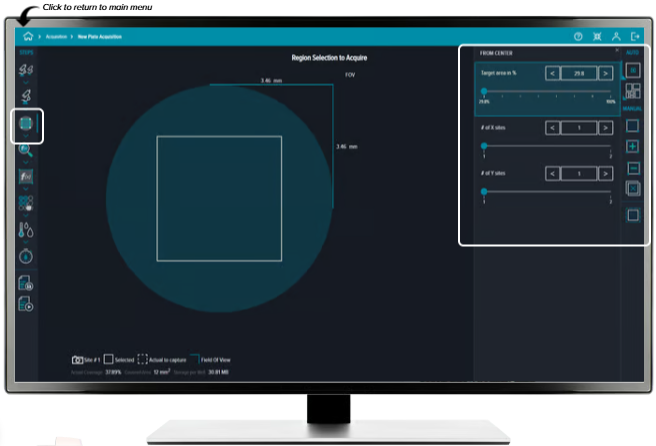656x446 pixels.
Task: Click the fullscreen icon in the top bar
Action: (x=597, y=37)
